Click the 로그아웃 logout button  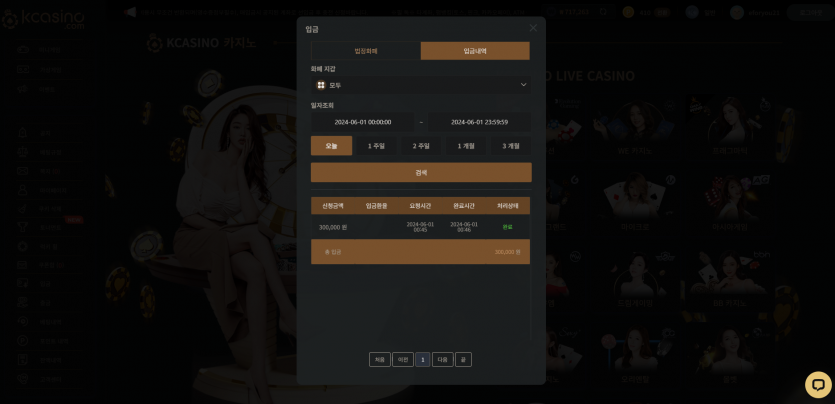(x=810, y=12)
